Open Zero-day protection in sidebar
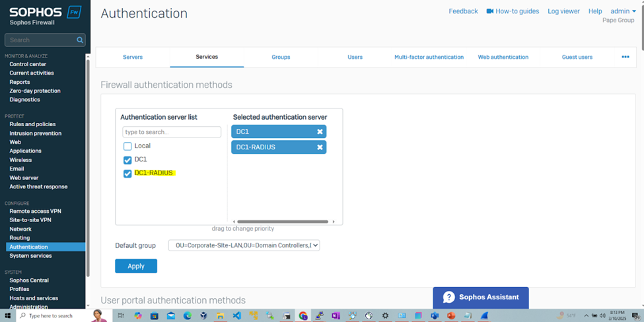This screenshot has height=322, width=644. point(35,91)
